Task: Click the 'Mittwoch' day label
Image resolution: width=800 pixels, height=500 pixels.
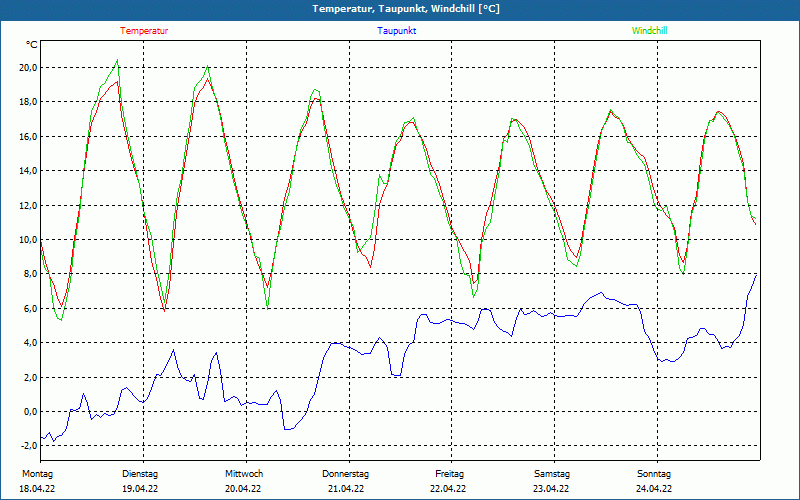Action: 244,474
